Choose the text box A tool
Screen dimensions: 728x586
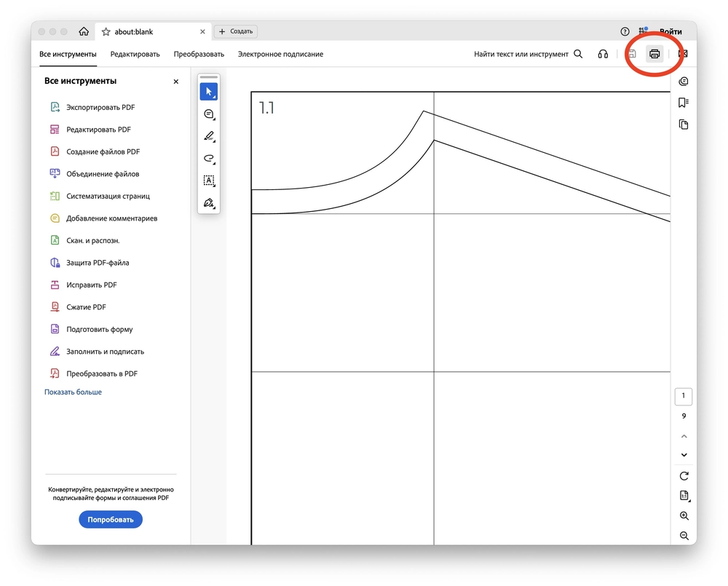point(209,181)
